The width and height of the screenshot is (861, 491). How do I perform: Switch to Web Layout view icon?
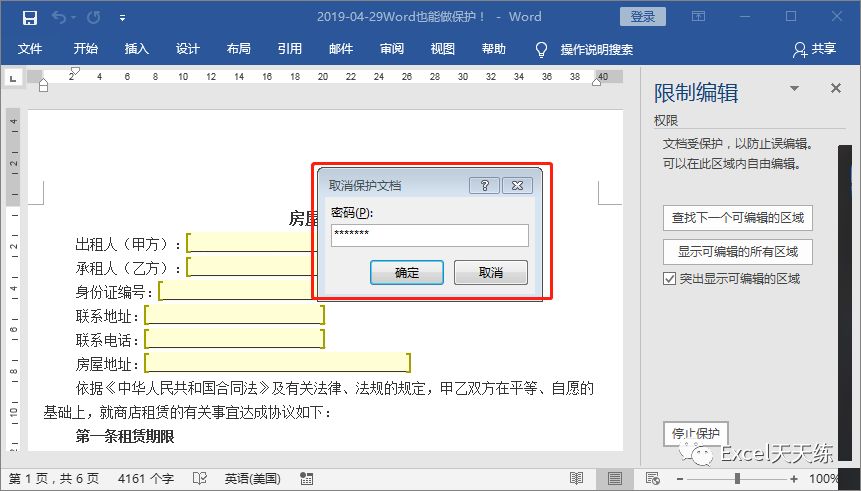[x=652, y=478]
